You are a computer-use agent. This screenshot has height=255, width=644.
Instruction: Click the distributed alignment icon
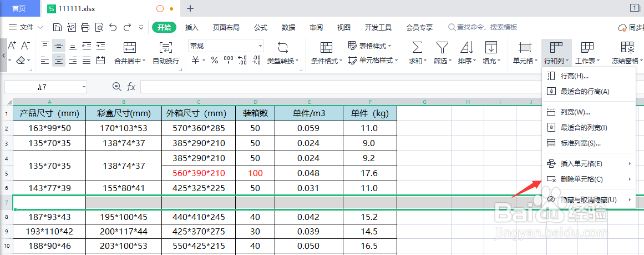(x=100, y=61)
